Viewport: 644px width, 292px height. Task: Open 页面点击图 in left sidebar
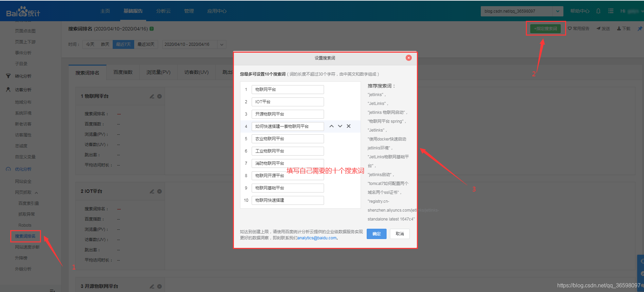coord(25,31)
